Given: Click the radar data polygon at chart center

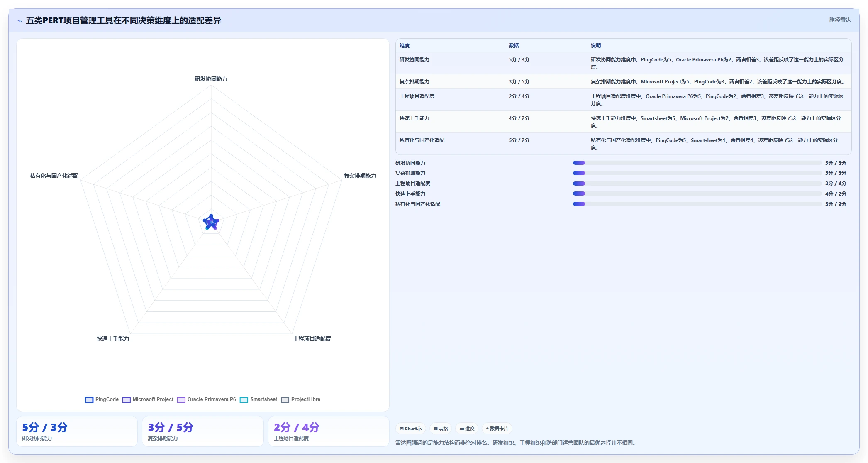Looking at the screenshot, I should 211,223.
